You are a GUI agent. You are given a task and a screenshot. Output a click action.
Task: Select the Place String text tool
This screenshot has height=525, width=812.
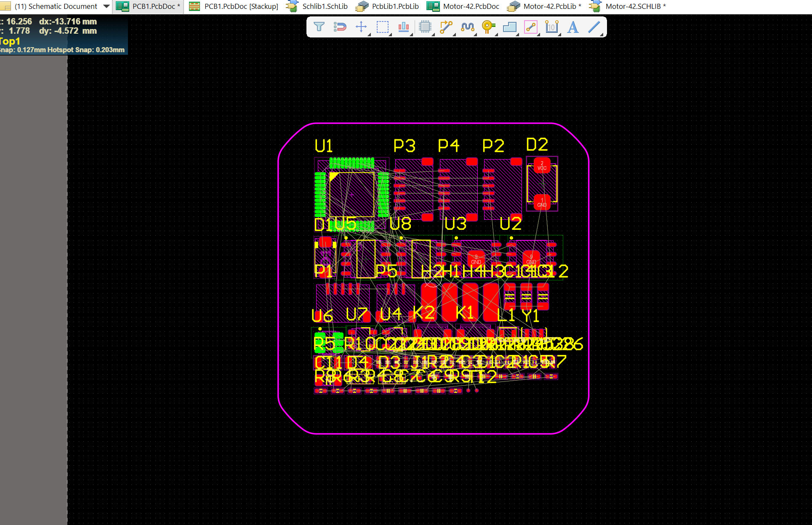tap(572, 27)
